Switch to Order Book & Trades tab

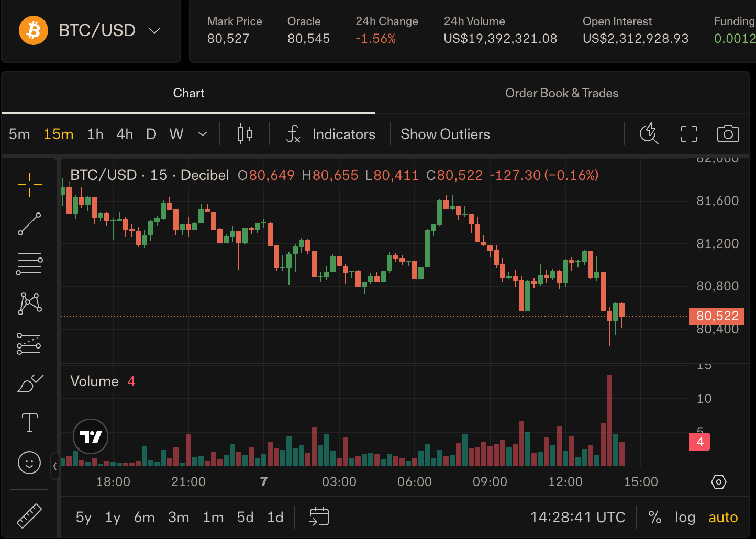point(562,93)
